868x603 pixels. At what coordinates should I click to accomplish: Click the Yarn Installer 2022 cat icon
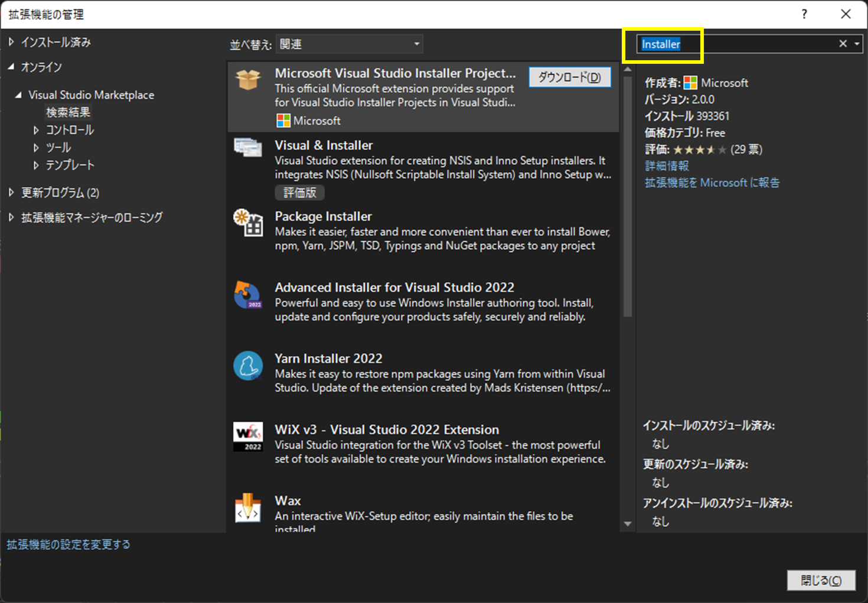coord(248,366)
